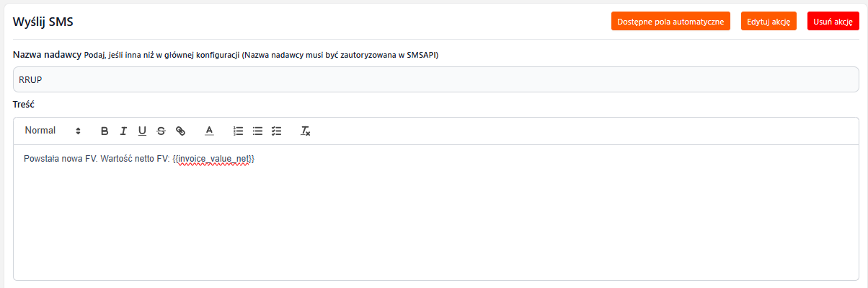
Task: Toggle italic formatting in the editor toolbar
Action: [x=123, y=131]
